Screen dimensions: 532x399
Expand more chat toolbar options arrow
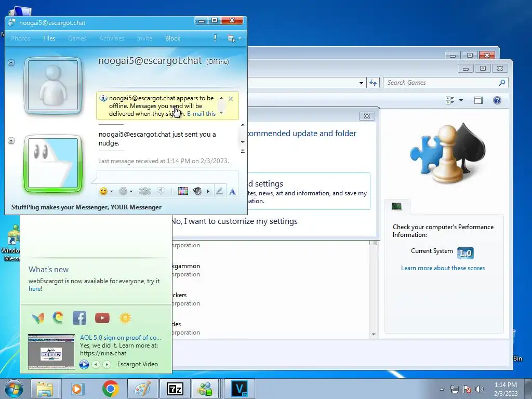208,191
